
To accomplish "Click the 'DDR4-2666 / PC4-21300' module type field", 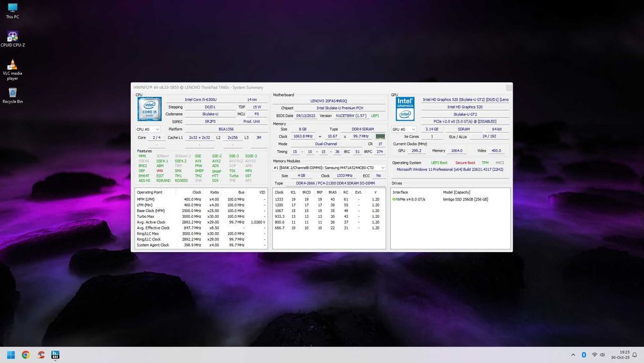I will (x=336, y=183).
